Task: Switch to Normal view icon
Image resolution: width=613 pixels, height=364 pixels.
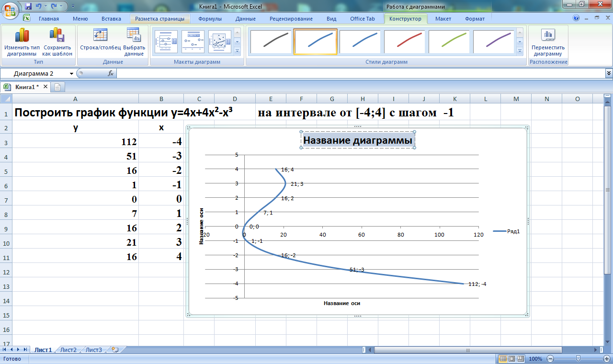Action: coord(503,359)
